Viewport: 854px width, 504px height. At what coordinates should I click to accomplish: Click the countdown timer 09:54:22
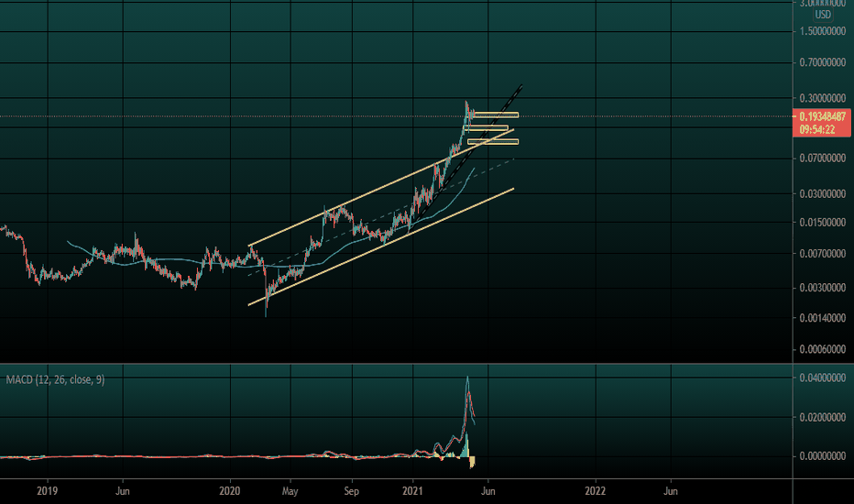point(817,130)
